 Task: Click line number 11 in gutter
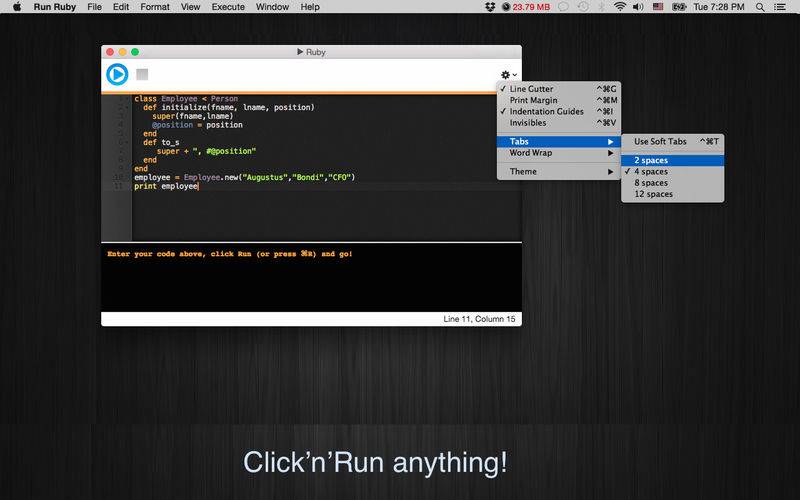pos(118,186)
